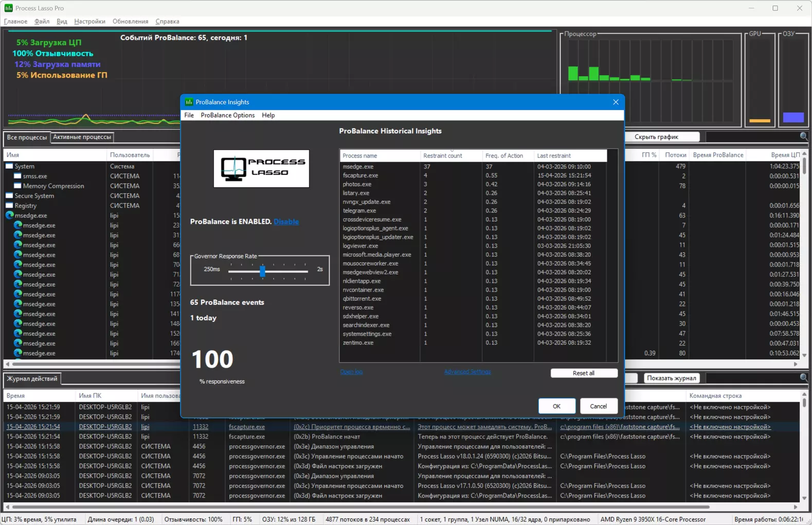
Task: Click search magnifier next to Показать журнал
Action: tap(803, 378)
